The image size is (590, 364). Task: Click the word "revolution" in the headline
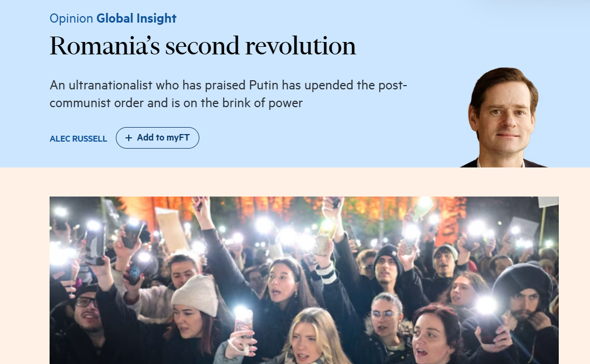click(x=300, y=46)
